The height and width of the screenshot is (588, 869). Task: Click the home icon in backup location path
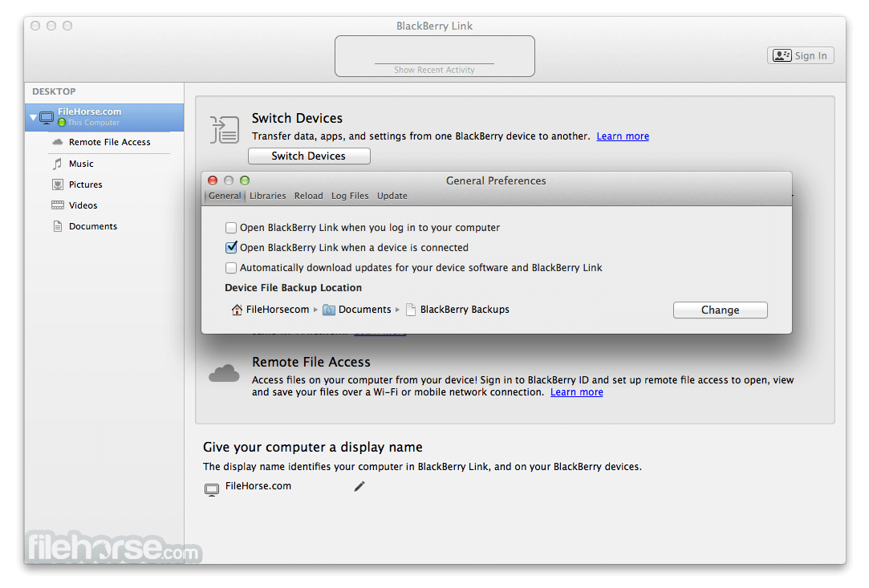(237, 310)
